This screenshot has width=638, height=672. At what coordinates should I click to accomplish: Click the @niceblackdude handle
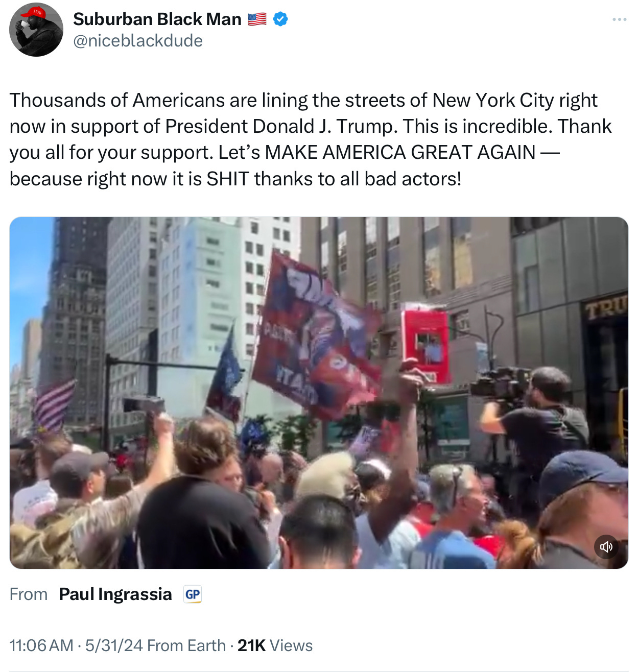[x=138, y=41]
